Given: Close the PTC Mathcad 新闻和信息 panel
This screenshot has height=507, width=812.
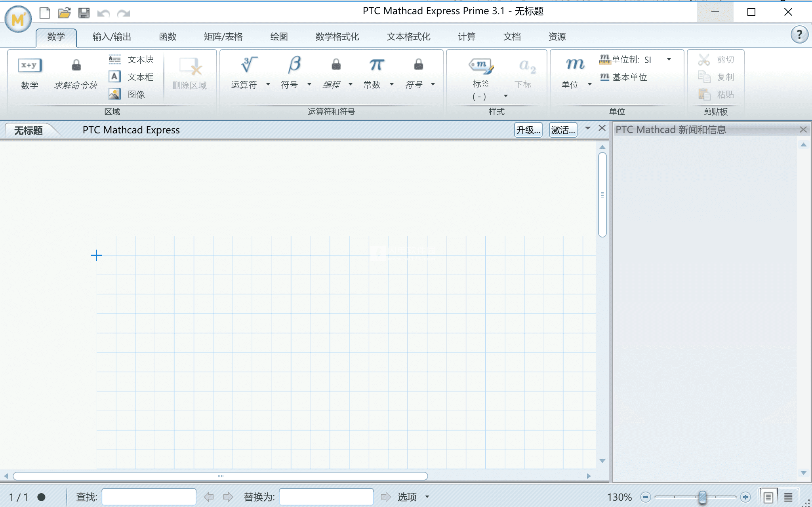Looking at the screenshot, I should pos(803,129).
